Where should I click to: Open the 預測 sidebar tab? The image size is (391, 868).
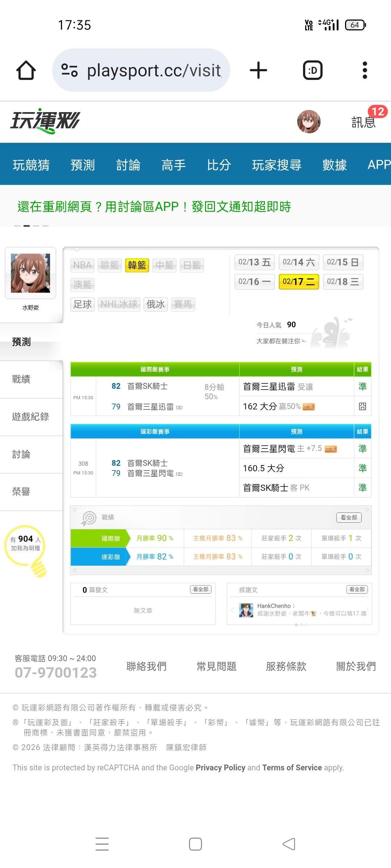click(31, 342)
